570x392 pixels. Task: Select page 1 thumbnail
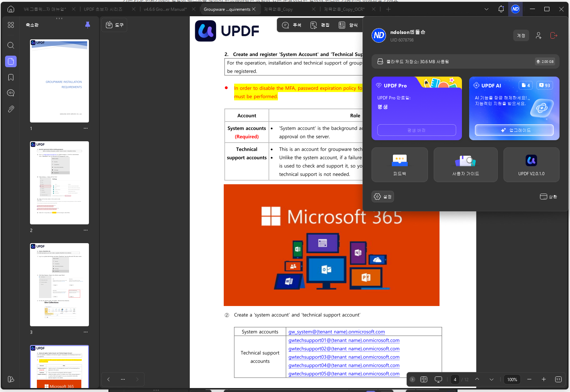[59, 81]
